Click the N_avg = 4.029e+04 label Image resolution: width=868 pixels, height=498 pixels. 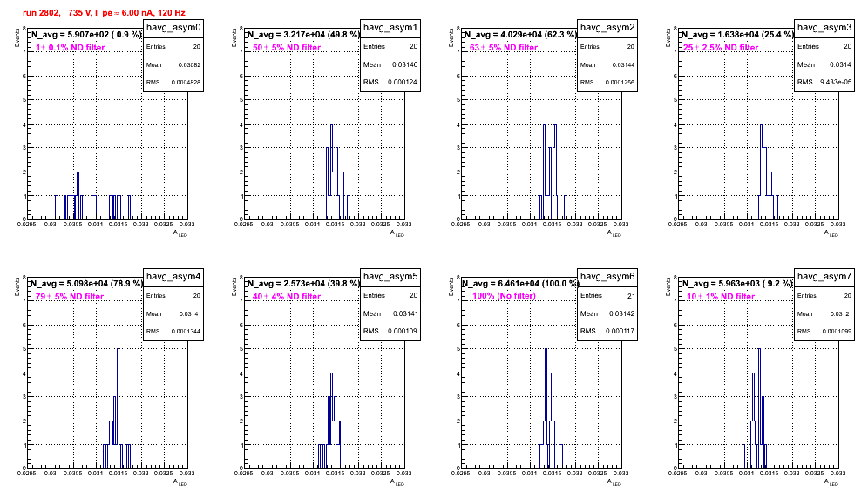click(x=520, y=35)
